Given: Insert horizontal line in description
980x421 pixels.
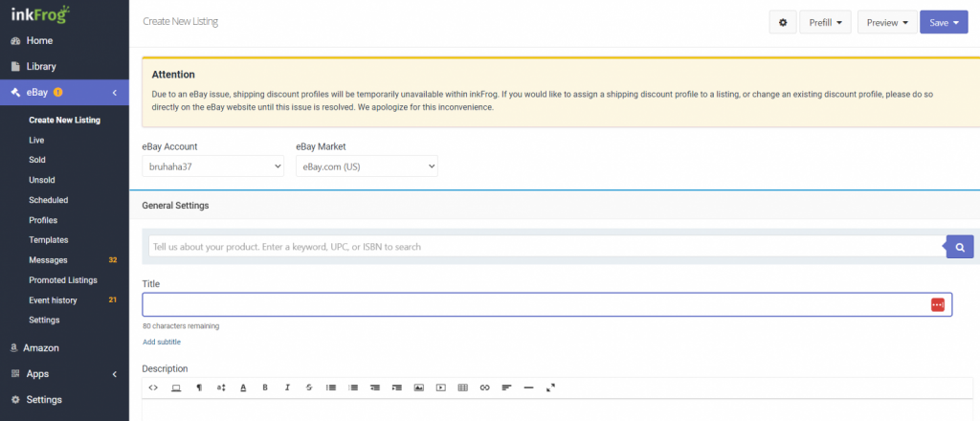Looking at the screenshot, I should click(x=528, y=388).
